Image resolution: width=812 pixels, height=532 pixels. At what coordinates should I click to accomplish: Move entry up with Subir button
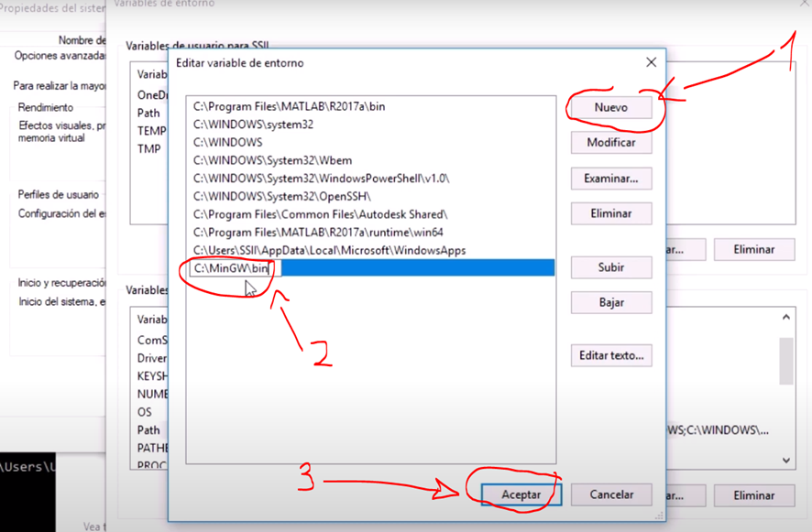pos(610,267)
